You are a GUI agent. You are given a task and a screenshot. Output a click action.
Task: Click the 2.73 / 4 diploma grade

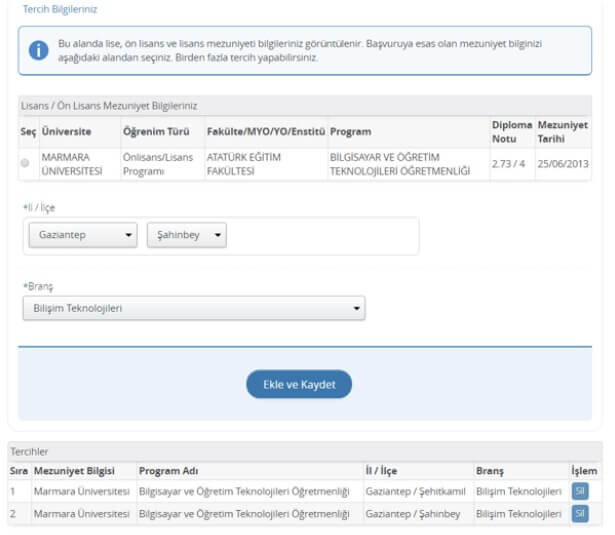pos(508,164)
